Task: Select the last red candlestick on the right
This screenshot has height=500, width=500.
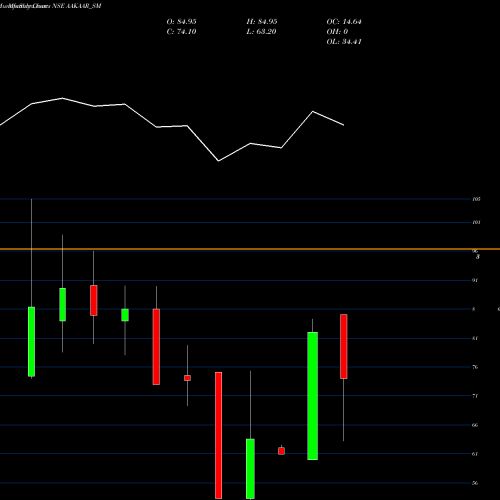Action: [344, 346]
